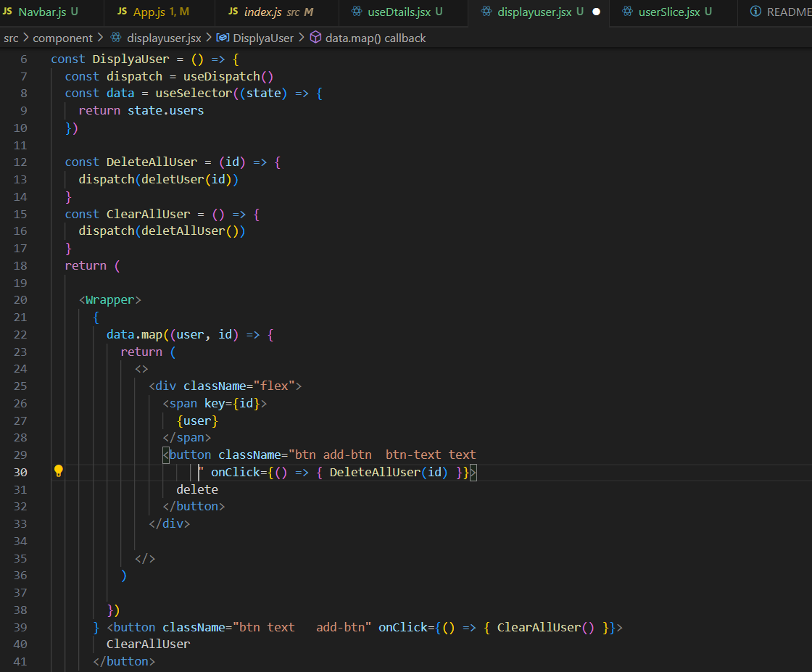Click 'deletUser' call on line 13
The height and width of the screenshot is (672, 812).
173,179
